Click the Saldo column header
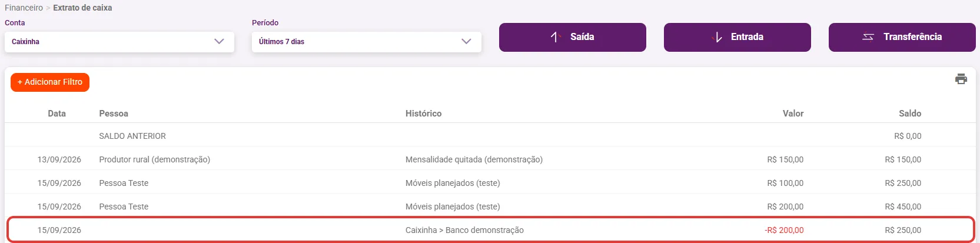980x243 pixels. tap(910, 114)
